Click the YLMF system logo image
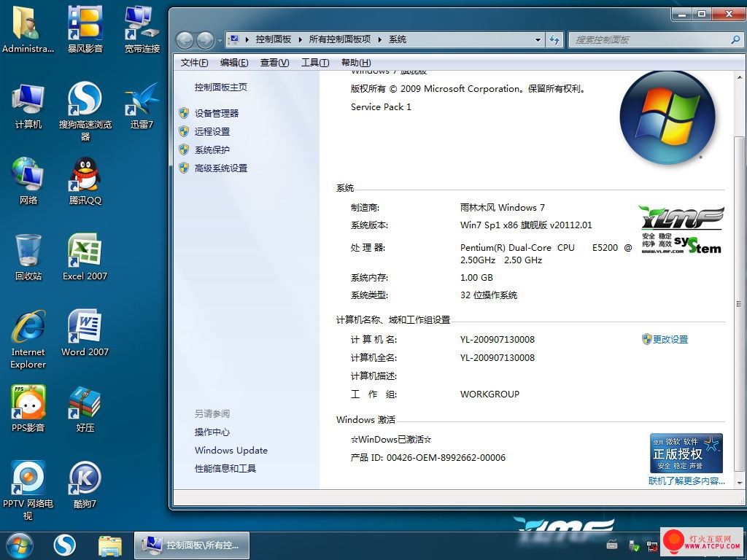This screenshot has height=560, width=747. pyautogui.click(x=681, y=229)
